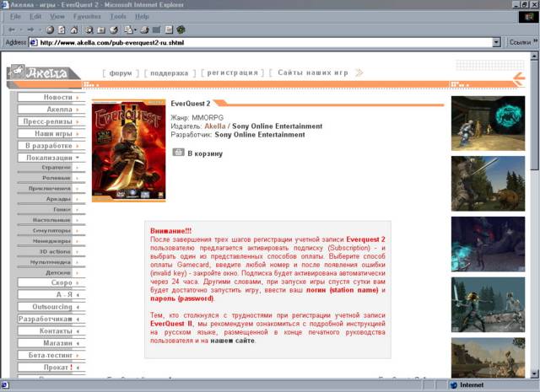Print the page with the printer icon
Screen dimensions: 540x392
tap(144, 30)
